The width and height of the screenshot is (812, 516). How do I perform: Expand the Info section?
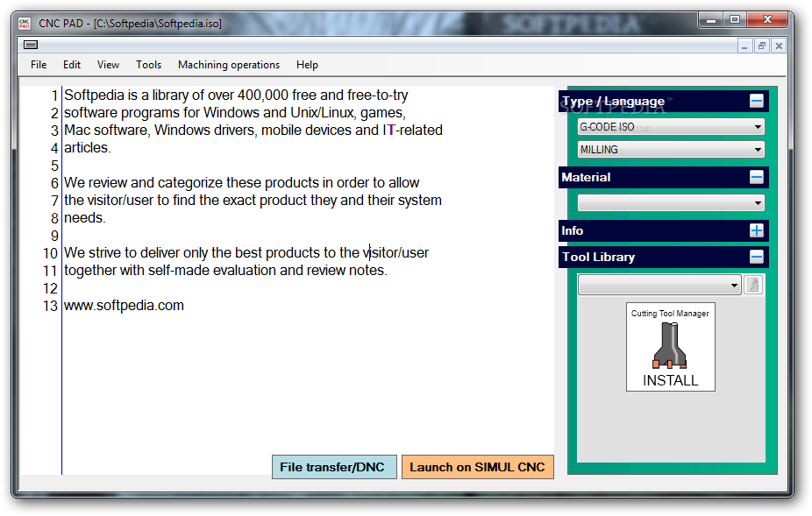pyautogui.click(x=756, y=230)
